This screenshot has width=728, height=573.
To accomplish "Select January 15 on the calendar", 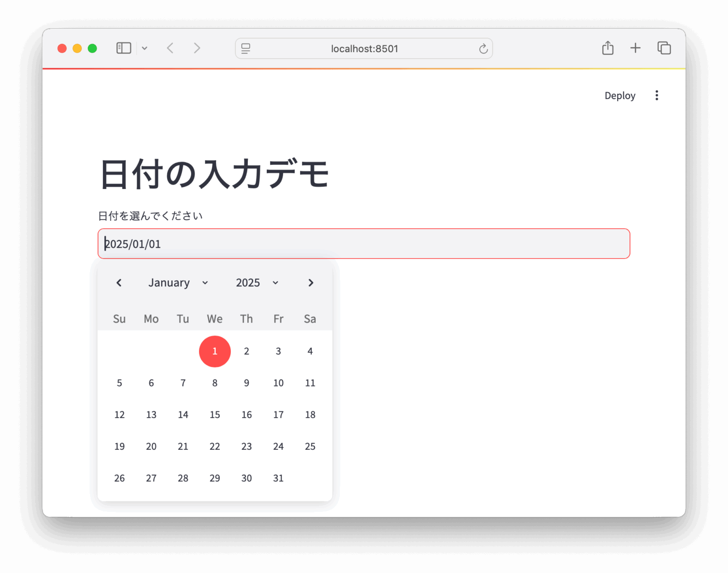I will (x=215, y=414).
